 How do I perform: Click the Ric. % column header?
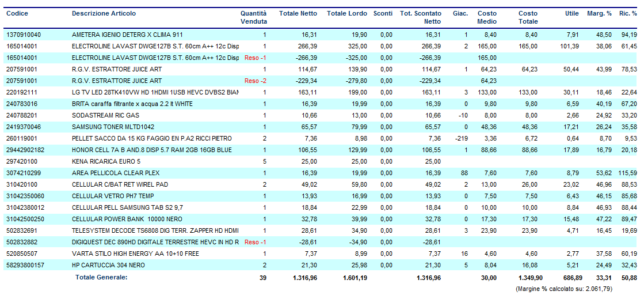[x=628, y=14]
